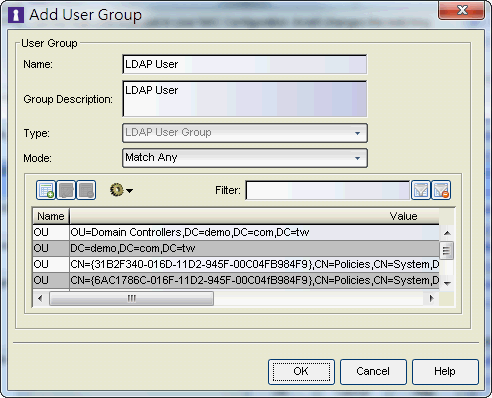
Task: Click the vertical scrollbar down arrow
Action: (x=447, y=284)
